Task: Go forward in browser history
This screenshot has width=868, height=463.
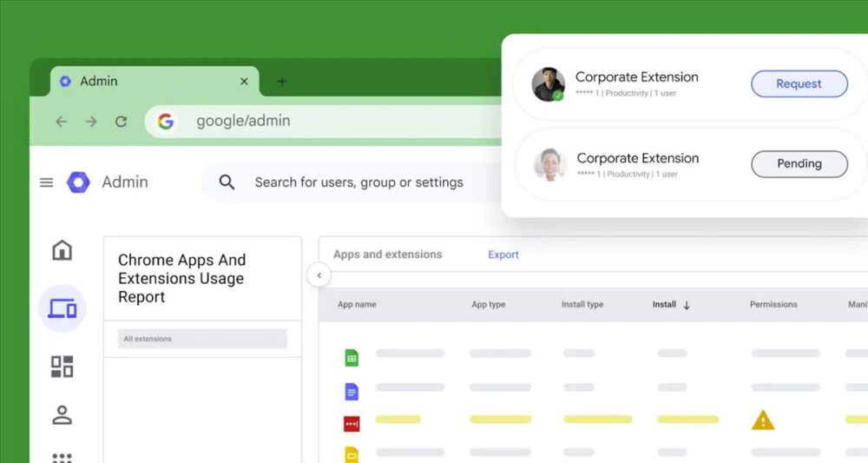Action: [91, 122]
